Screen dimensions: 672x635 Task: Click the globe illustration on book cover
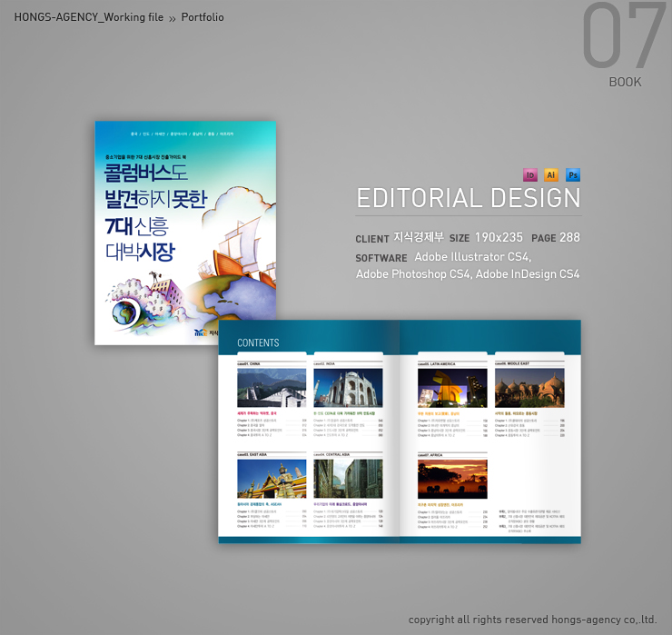pyautogui.click(x=122, y=313)
